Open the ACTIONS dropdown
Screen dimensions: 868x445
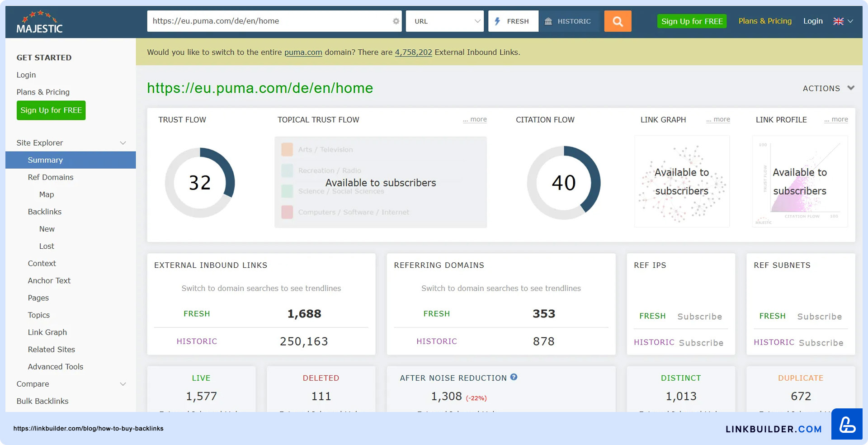[828, 88]
